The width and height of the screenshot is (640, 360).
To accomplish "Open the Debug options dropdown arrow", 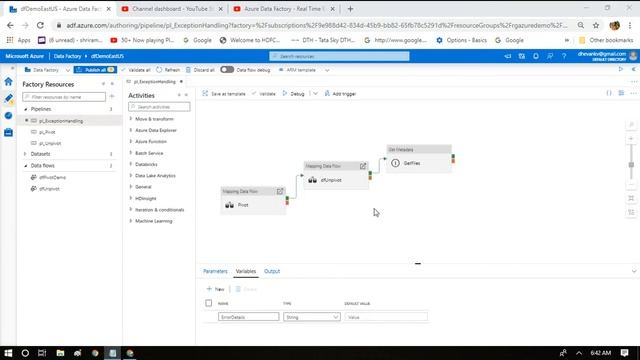I will click(316, 93).
